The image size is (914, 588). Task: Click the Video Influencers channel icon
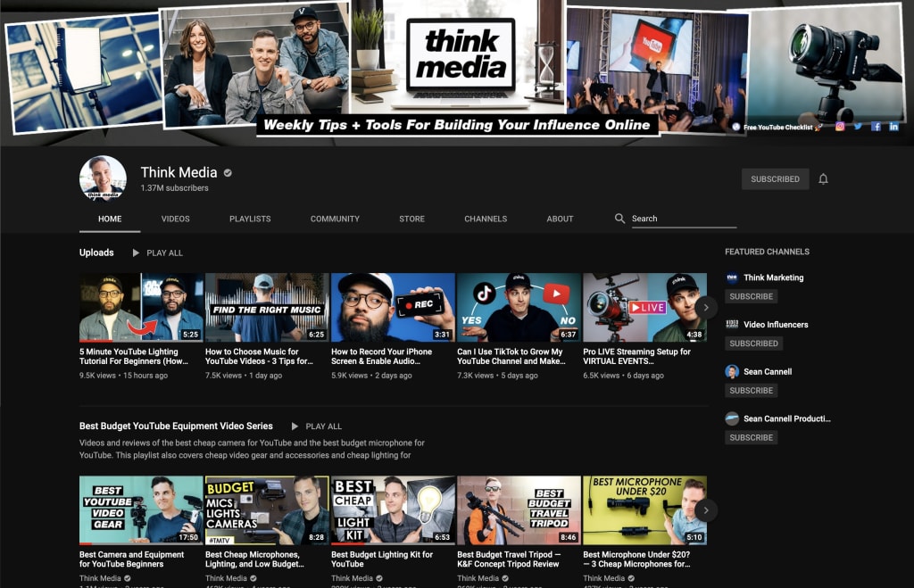click(x=732, y=325)
